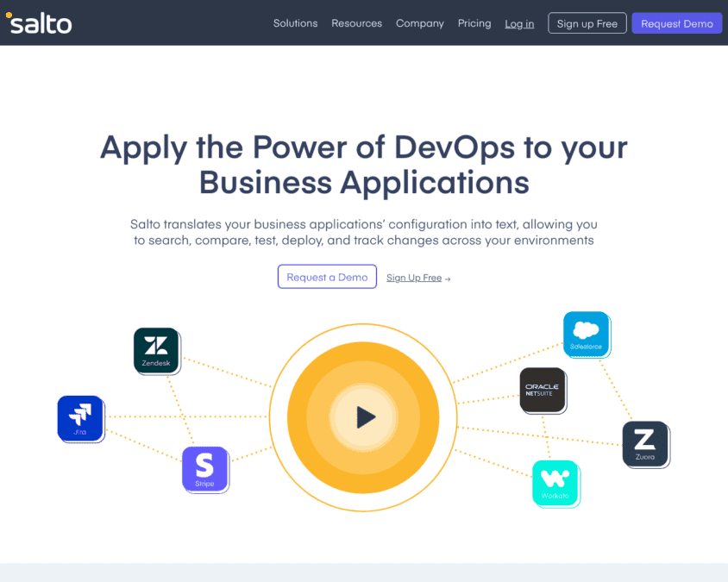The width and height of the screenshot is (728, 582).
Task: Select the Zuora icon
Action: [645, 444]
